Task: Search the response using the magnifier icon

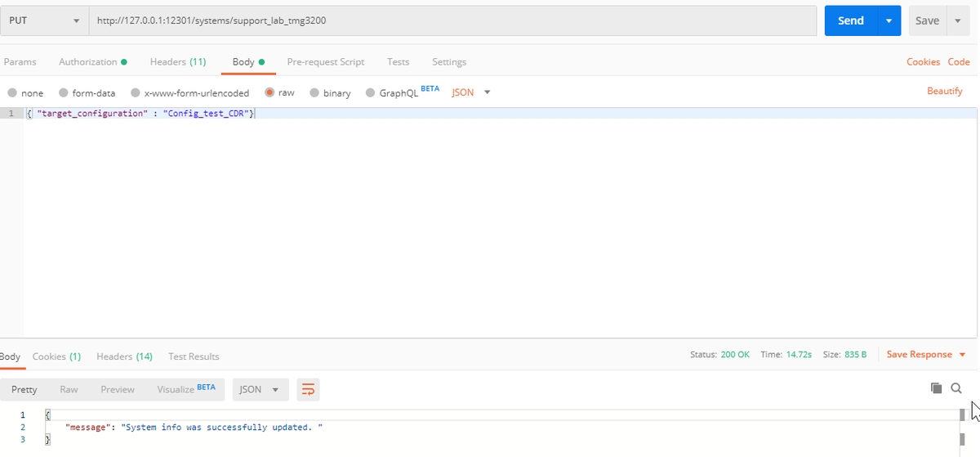Action: pyautogui.click(x=956, y=388)
